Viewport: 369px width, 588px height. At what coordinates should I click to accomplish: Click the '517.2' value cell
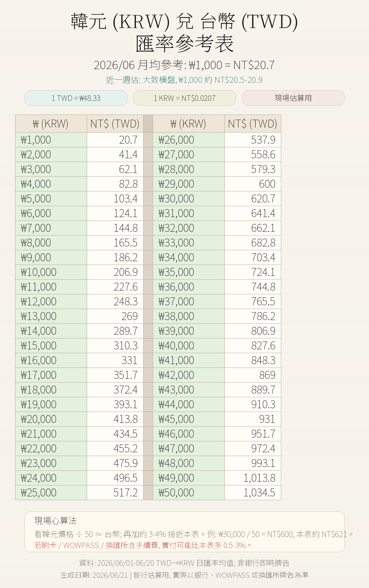tap(115, 493)
